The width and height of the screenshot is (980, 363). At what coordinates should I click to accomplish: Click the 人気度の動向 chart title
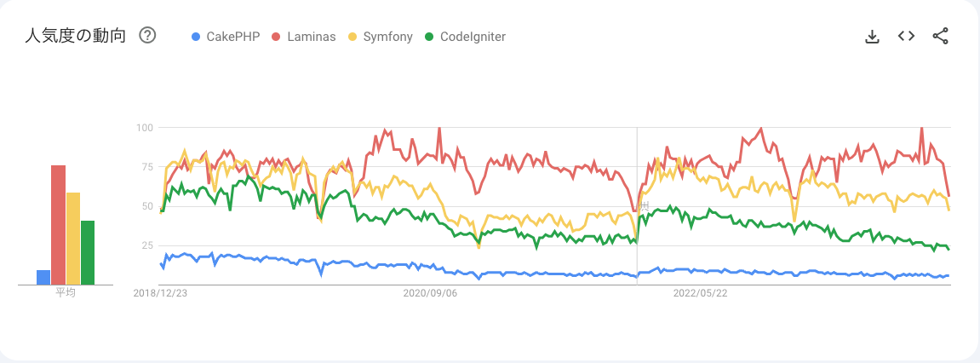(76, 36)
